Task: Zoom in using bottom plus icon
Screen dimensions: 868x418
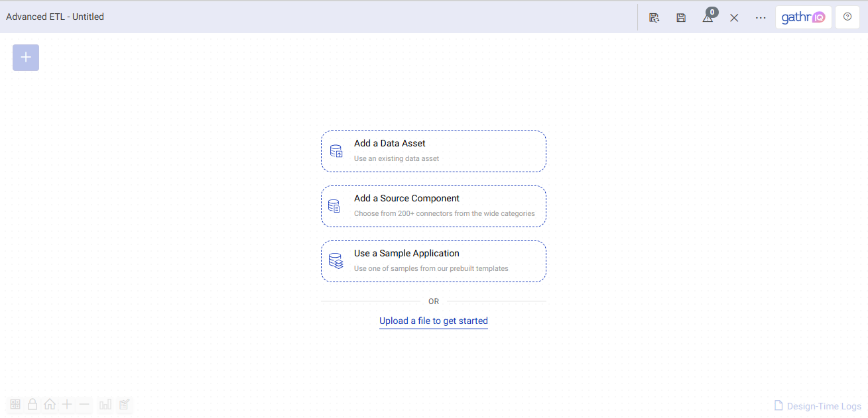Action: [67, 404]
